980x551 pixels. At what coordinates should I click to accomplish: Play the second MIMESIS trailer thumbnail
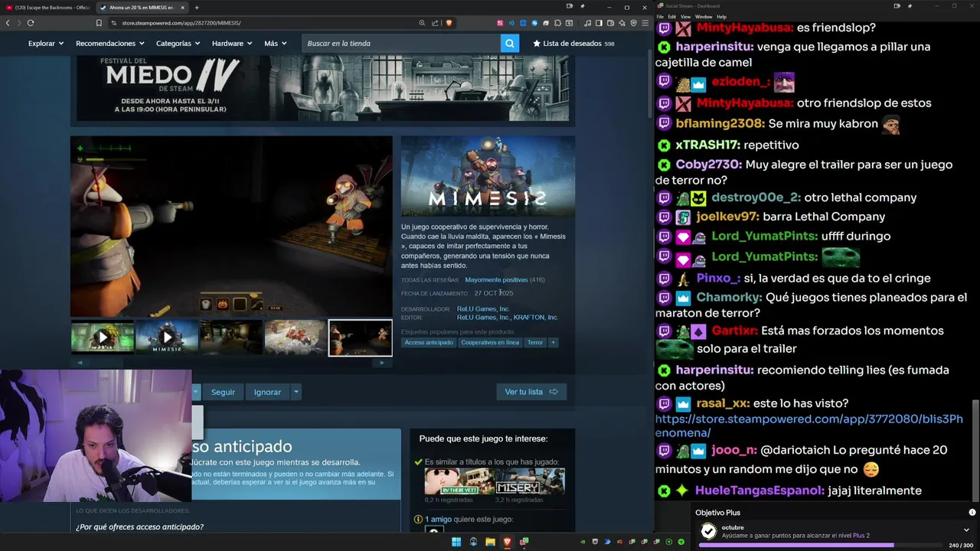pos(167,337)
